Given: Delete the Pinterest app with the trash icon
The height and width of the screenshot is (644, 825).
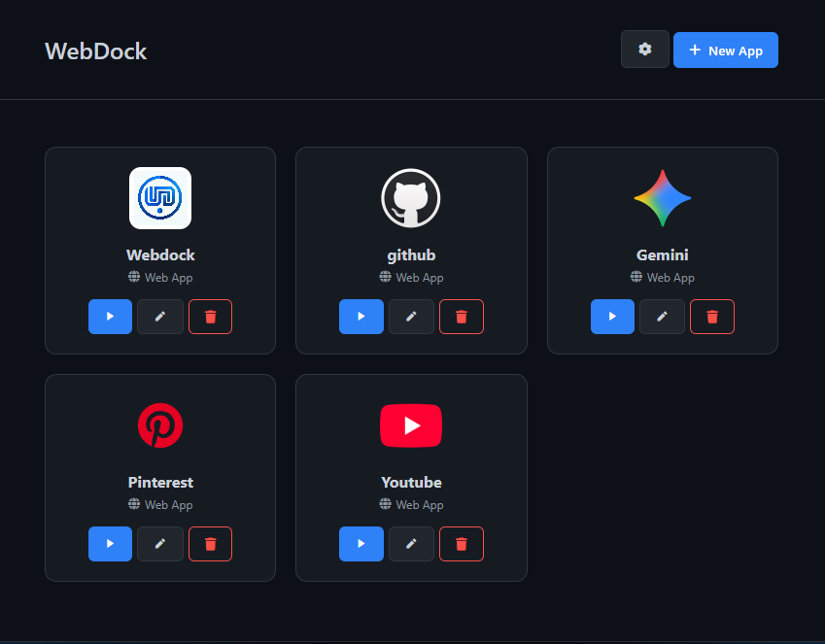Looking at the screenshot, I should tap(211, 544).
